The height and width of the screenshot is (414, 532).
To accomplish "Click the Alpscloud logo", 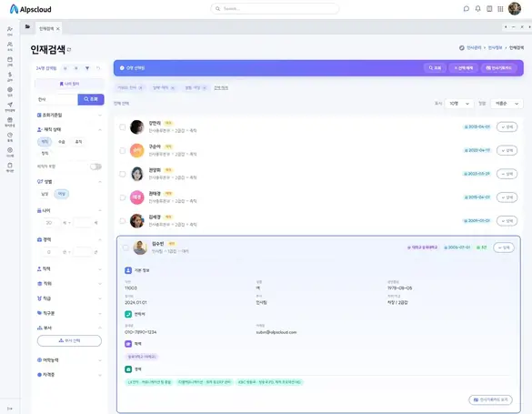I will coord(31,9).
